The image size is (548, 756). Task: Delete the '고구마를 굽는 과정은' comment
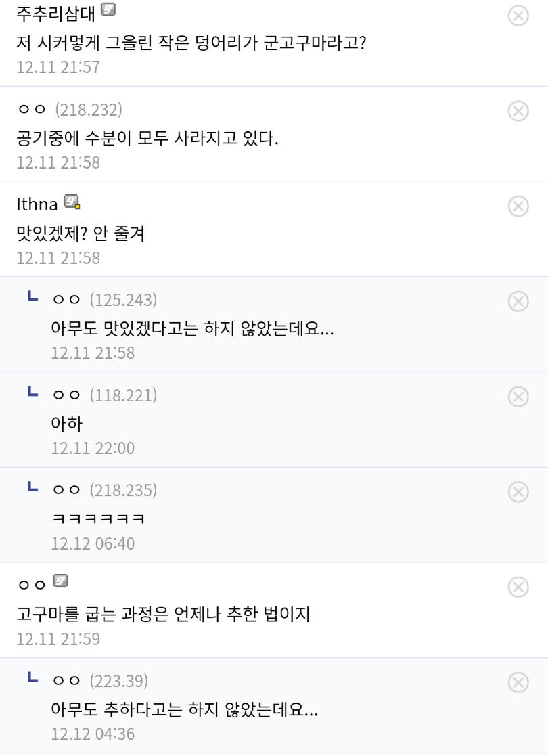(x=518, y=586)
